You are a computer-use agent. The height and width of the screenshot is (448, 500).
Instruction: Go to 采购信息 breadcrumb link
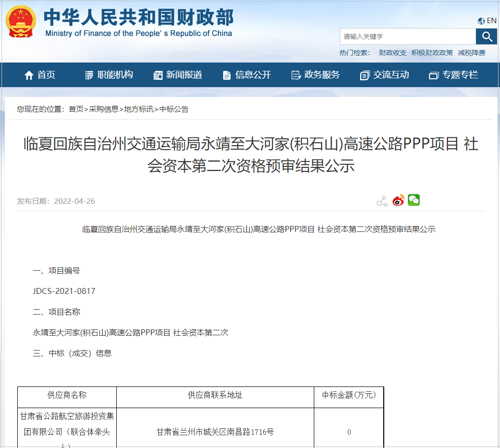(x=103, y=109)
